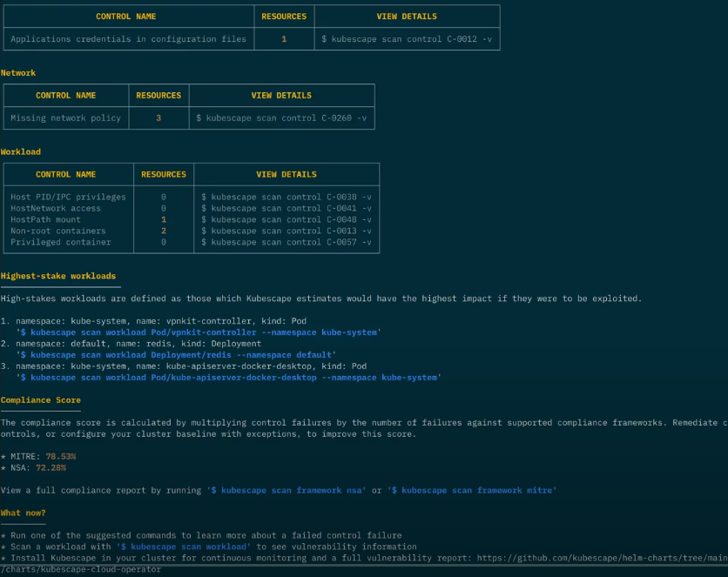
Task: Click 'Applications credentials in configuration files' cell
Action: (x=128, y=39)
